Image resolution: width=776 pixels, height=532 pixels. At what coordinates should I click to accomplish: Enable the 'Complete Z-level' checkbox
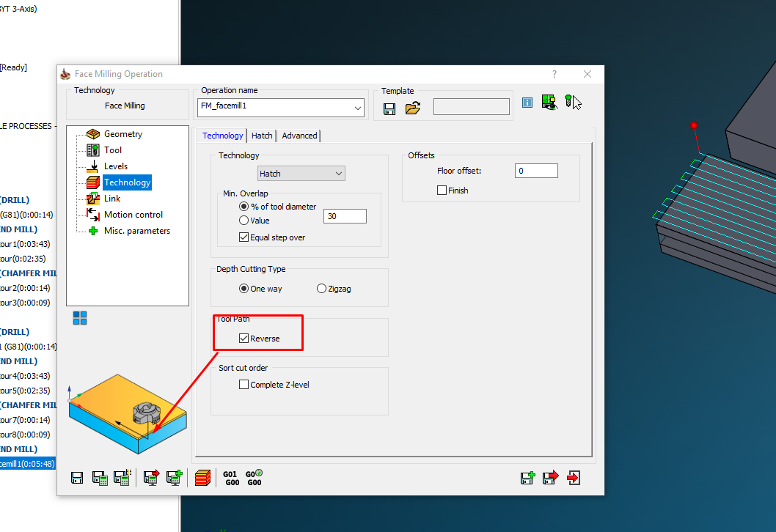pos(244,385)
